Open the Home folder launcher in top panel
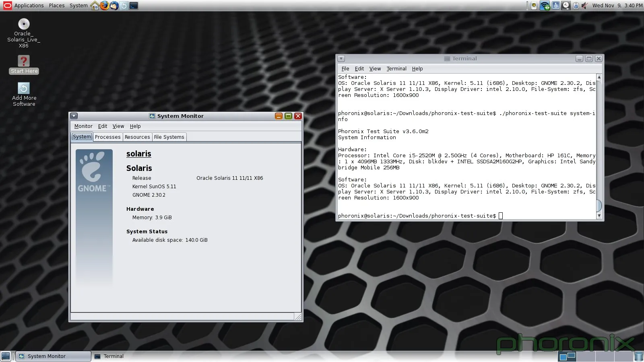 tap(95, 6)
